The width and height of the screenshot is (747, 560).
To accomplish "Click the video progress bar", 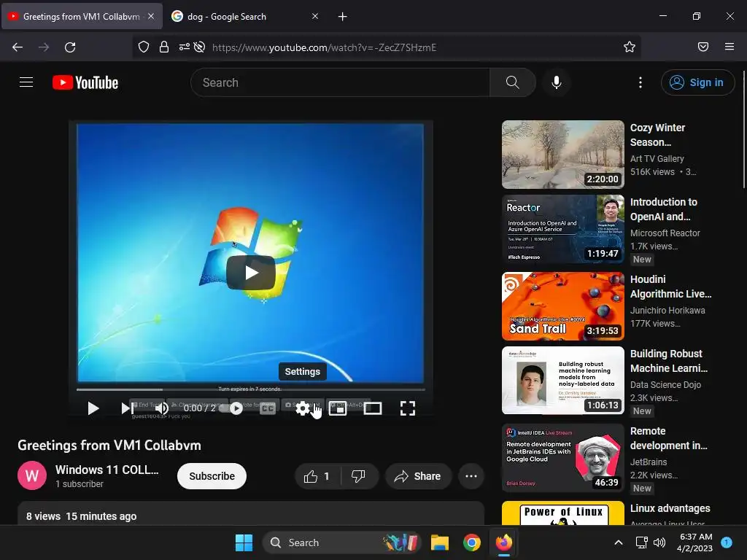I will coord(251,389).
